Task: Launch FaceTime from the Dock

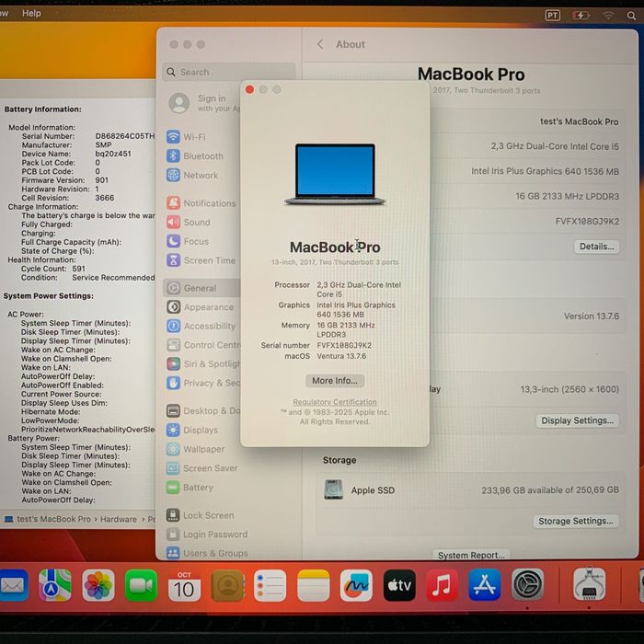Action: click(x=141, y=585)
